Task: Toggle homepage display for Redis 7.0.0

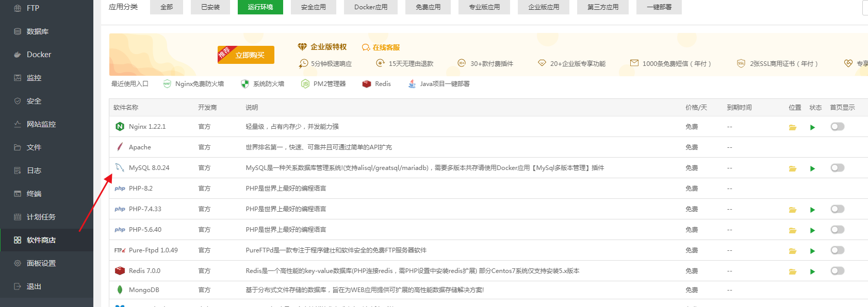Action: click(x=838, y=271)
